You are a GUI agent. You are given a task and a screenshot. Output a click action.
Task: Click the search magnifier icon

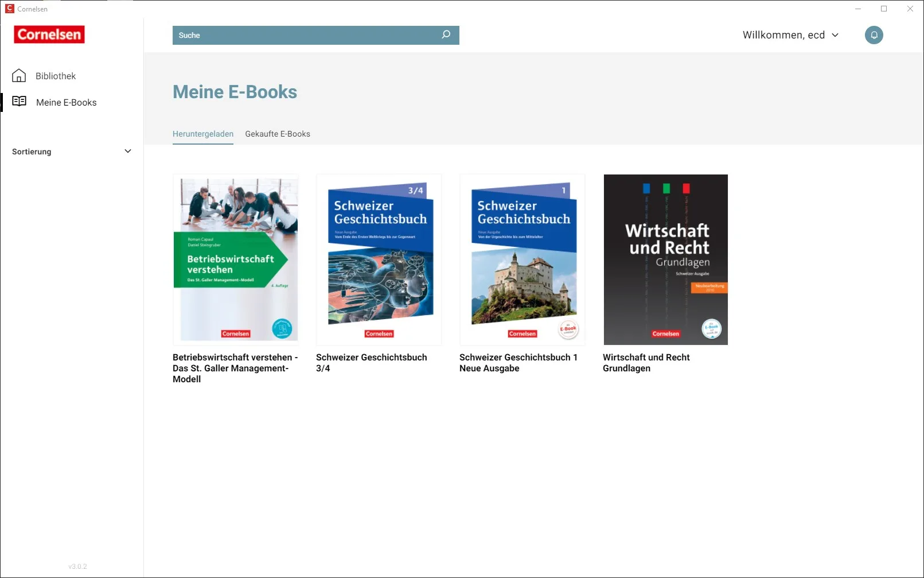click(446, 35)
